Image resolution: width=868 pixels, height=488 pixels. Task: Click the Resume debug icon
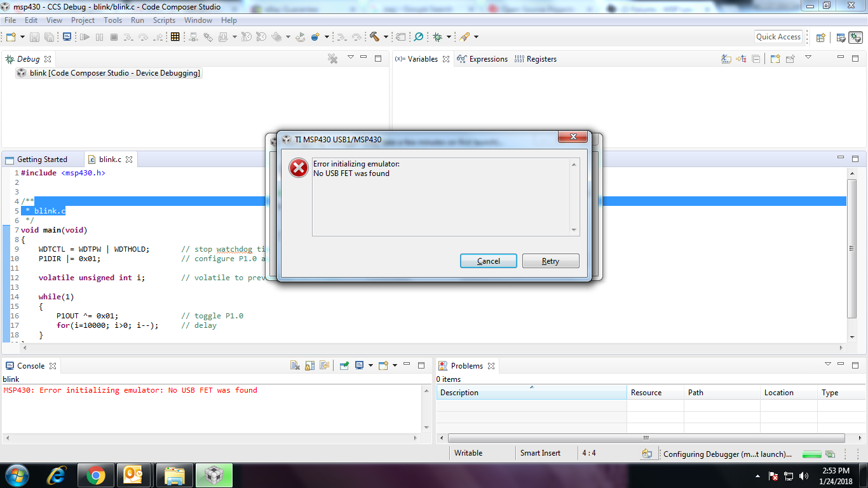[85, 37]
